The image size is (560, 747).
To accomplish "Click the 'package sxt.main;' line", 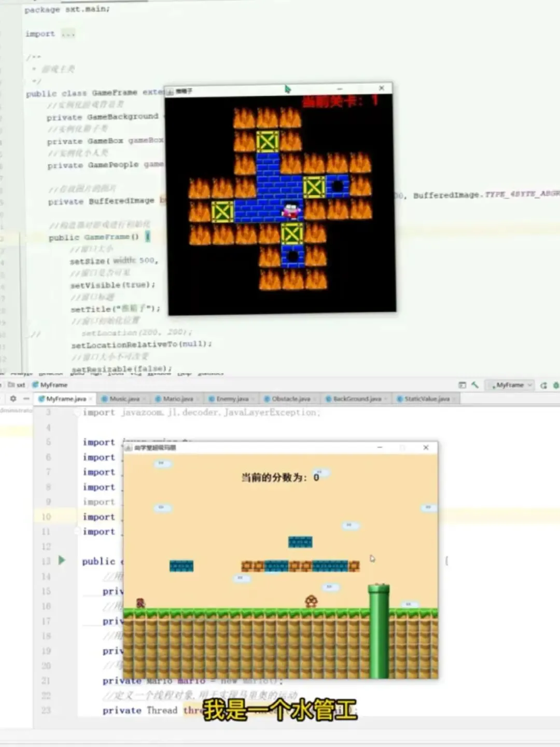I will tap(67, 9).
